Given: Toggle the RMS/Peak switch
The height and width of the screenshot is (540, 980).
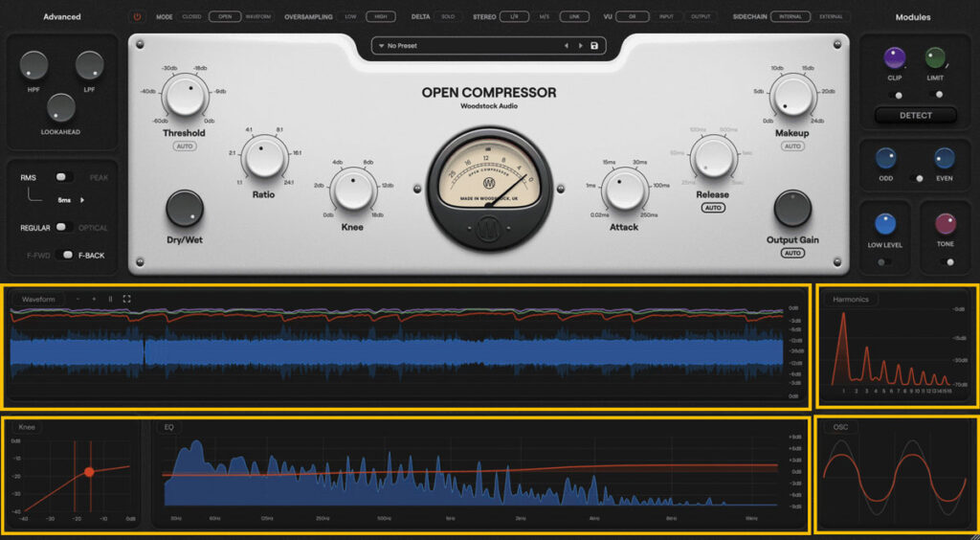Looking at the screenshot, I should pyautogui.click(x=63, y=177).
